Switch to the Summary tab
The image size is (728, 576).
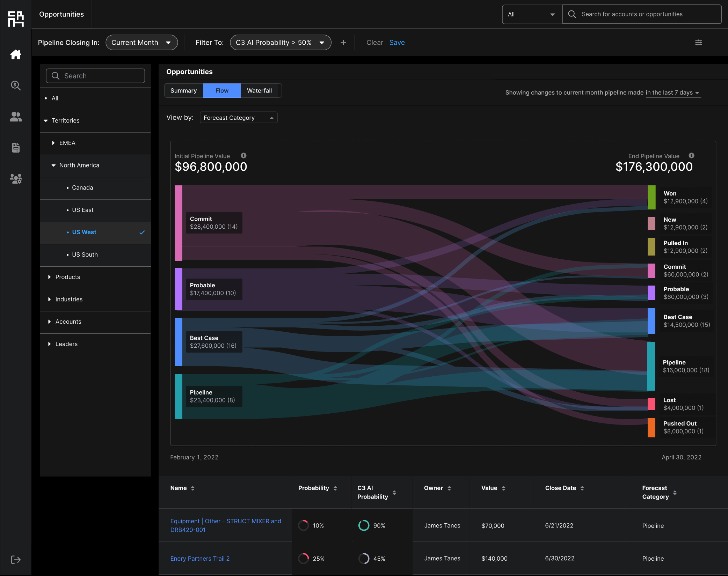coord(183,91)
